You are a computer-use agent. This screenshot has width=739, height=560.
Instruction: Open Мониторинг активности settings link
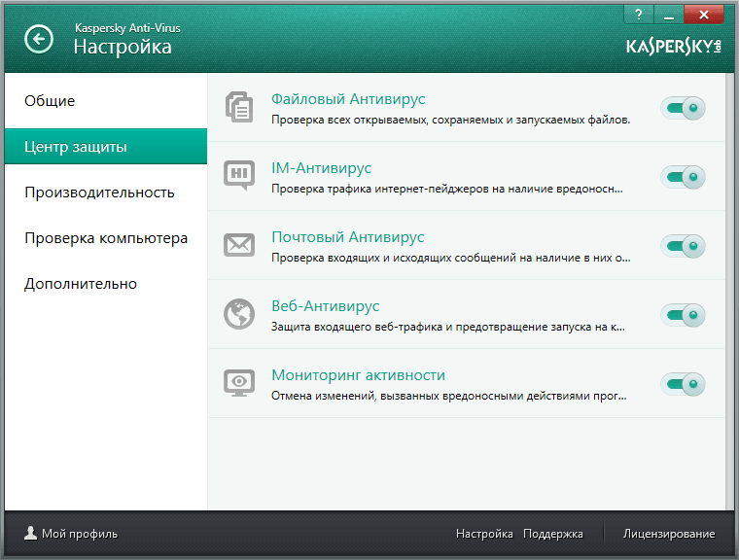358,374
